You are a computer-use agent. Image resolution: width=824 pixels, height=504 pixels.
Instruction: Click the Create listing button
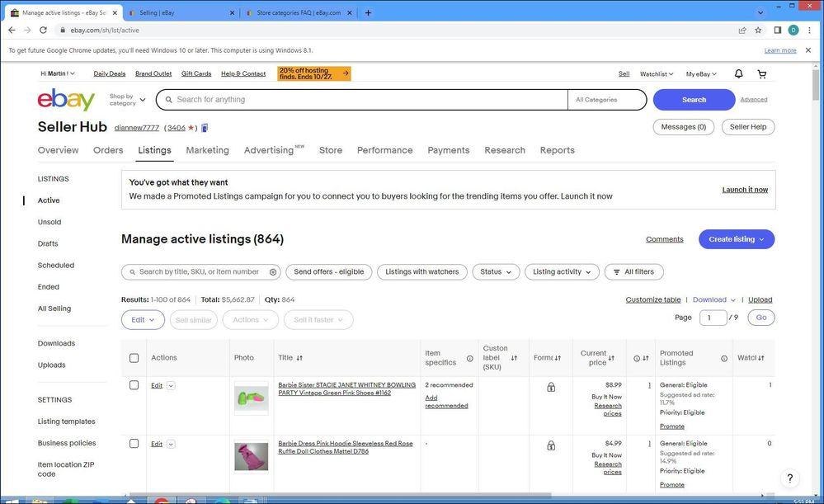[737, 239]
